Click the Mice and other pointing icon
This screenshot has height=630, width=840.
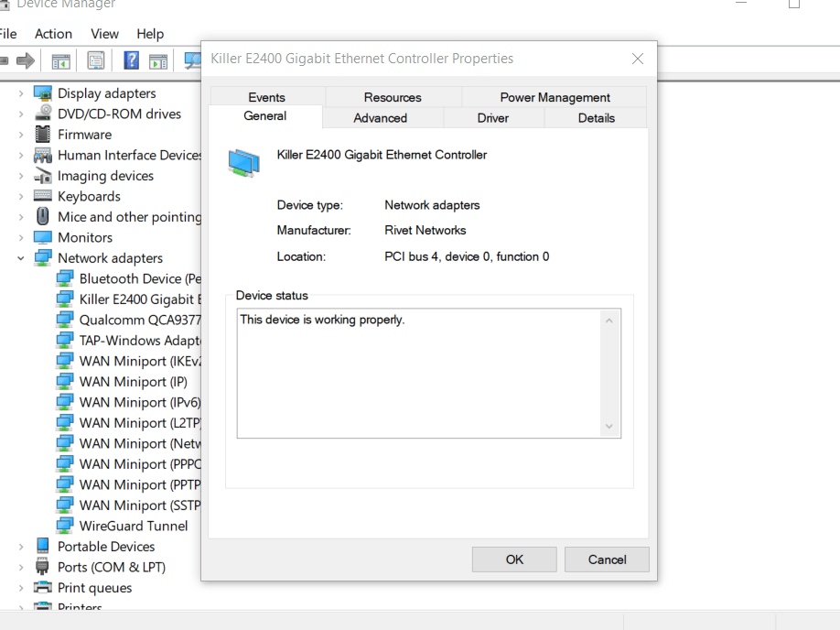click(43, 217)
